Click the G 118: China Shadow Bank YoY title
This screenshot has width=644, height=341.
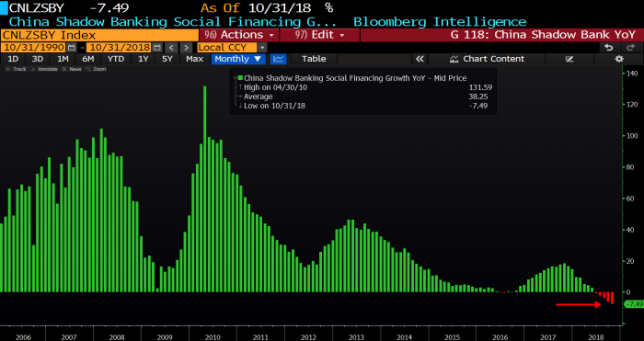tap(543, 35)
